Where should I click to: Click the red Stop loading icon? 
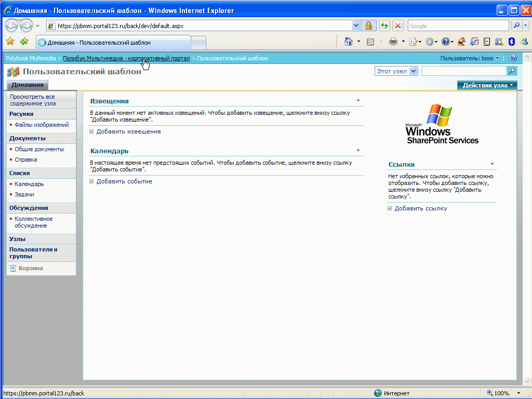click(398, 26)
